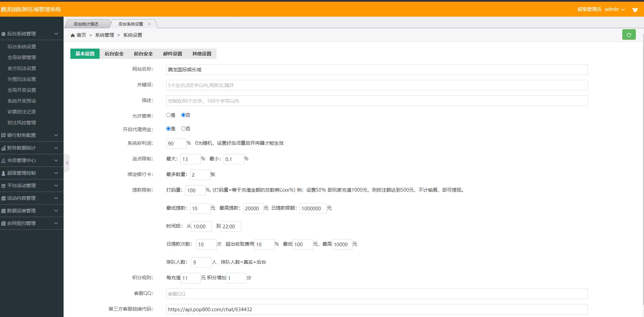Click the green refresh icon
644x317 pixels.
[629, 34]
